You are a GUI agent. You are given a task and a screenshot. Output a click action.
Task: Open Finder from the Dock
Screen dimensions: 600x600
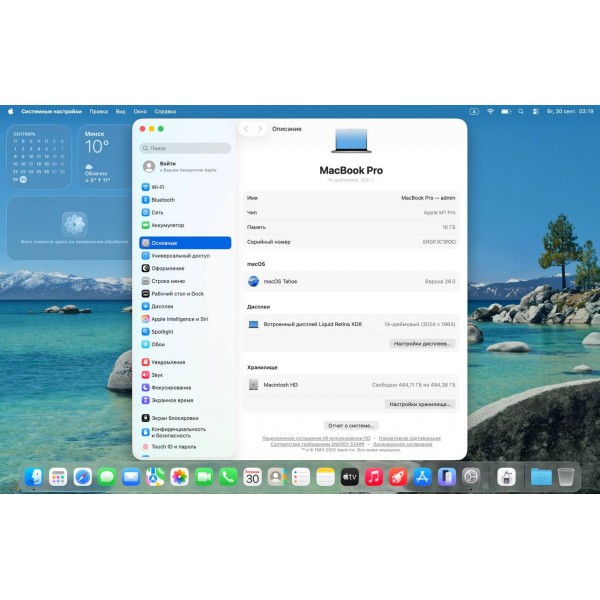point(34,477)
